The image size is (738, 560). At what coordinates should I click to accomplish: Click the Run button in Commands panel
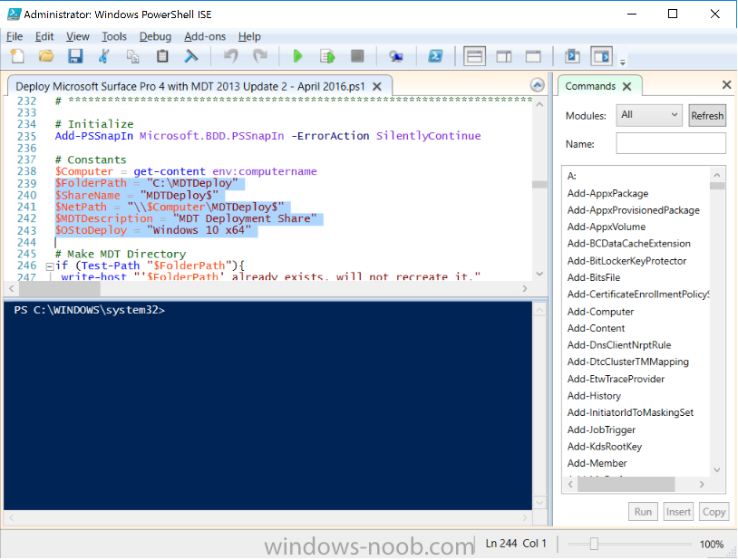643,512
